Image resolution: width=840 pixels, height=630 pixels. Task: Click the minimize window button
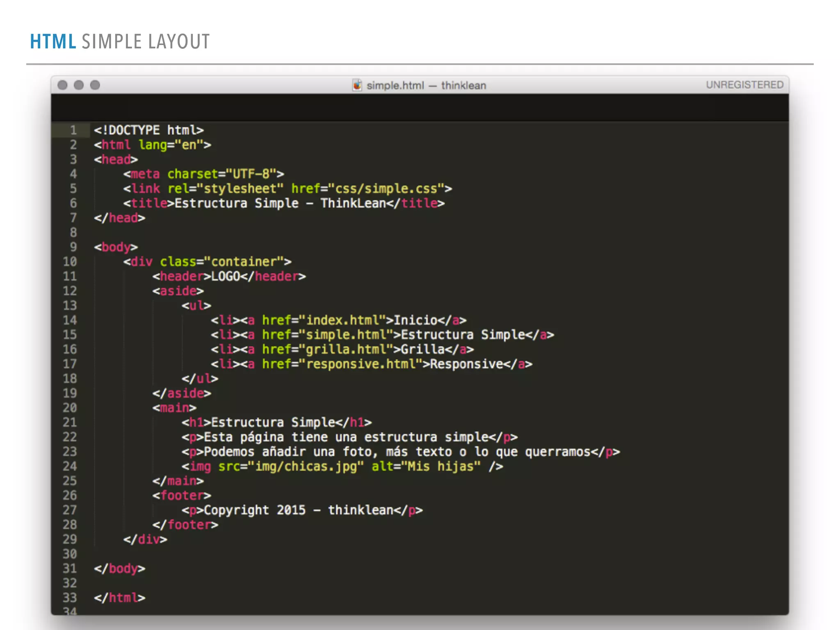click(x=79, y=85)
